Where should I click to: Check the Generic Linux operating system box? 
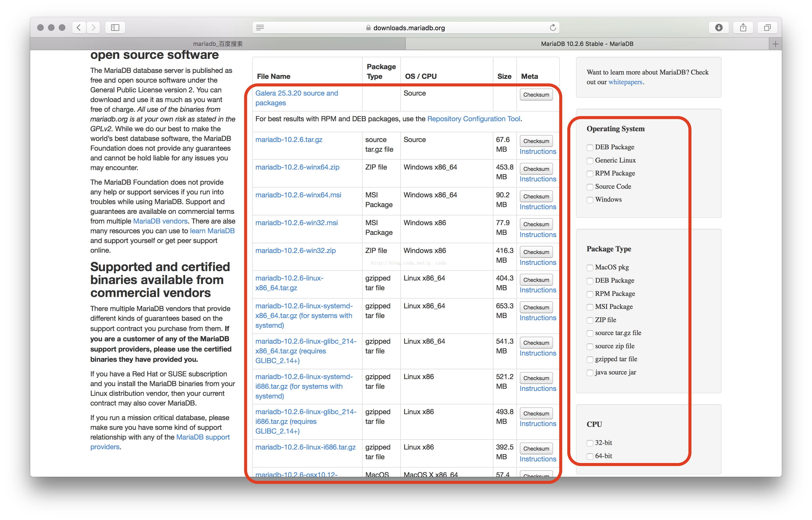click(590, 161)
